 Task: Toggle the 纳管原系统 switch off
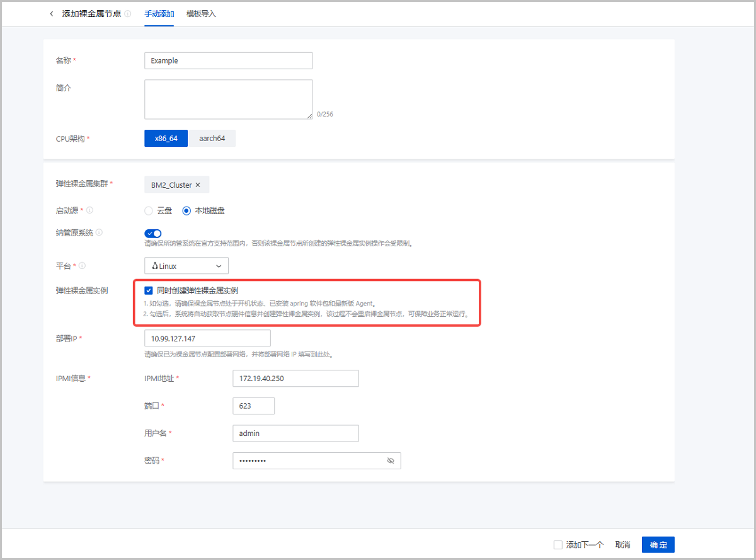[152, 234]
